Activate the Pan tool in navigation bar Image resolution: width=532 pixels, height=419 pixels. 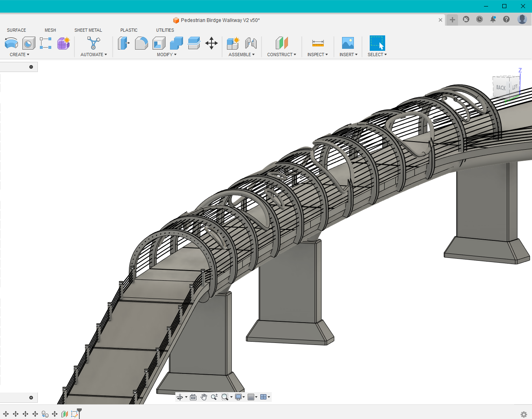[x=204, y=397]
